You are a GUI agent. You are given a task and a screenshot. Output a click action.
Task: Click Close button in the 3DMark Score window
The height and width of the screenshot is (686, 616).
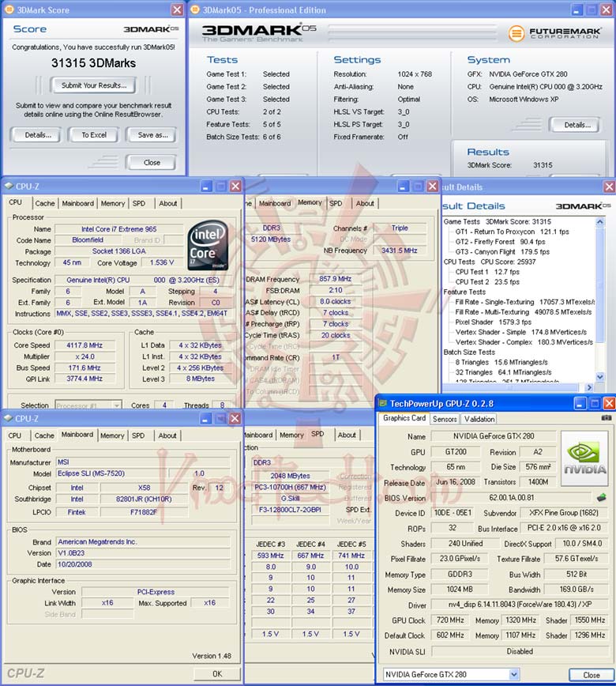[x=152, y=162]
